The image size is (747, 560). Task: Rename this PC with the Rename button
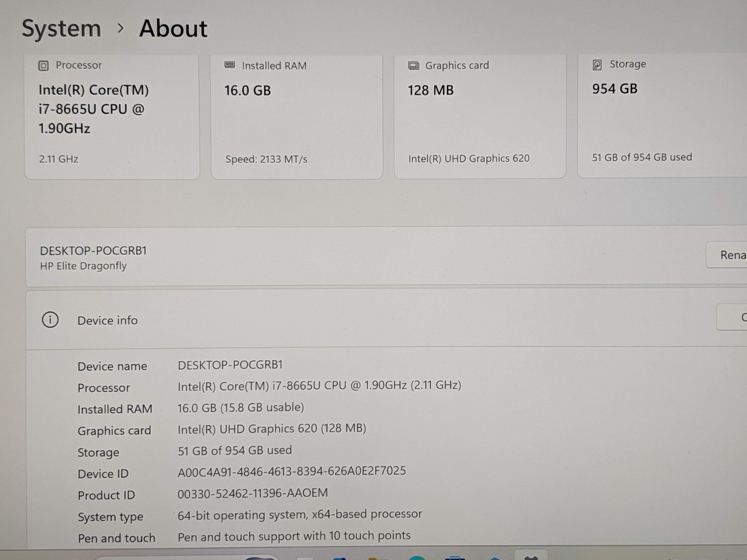pyautogui.click(x=726, y=255)
